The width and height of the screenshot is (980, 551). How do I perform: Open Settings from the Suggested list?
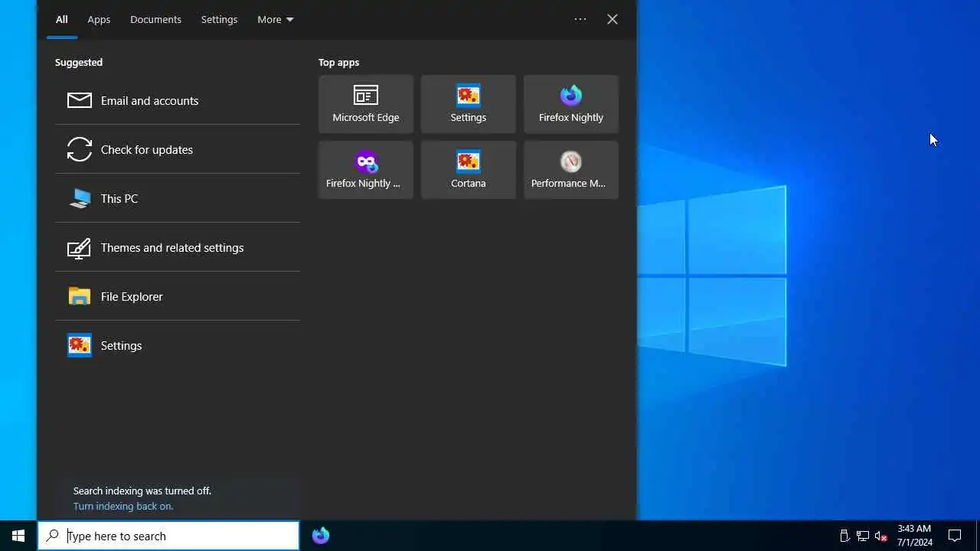[x=178, y=345]
